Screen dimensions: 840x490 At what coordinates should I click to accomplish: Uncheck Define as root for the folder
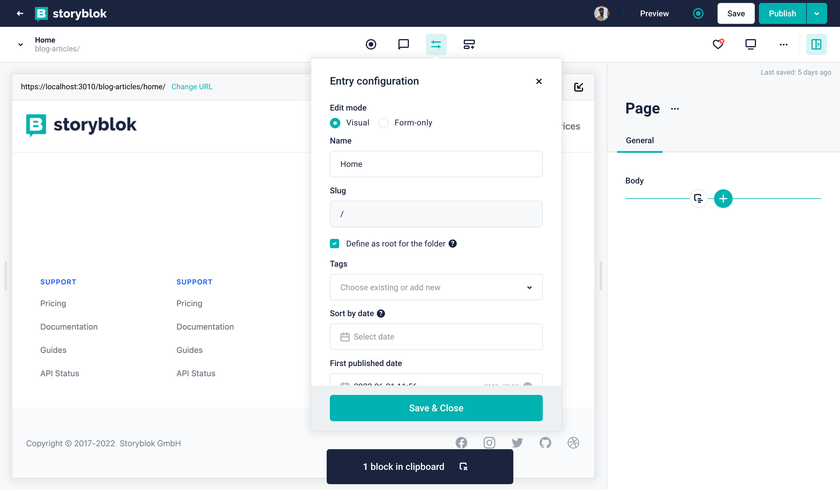[x=335, y=244]
